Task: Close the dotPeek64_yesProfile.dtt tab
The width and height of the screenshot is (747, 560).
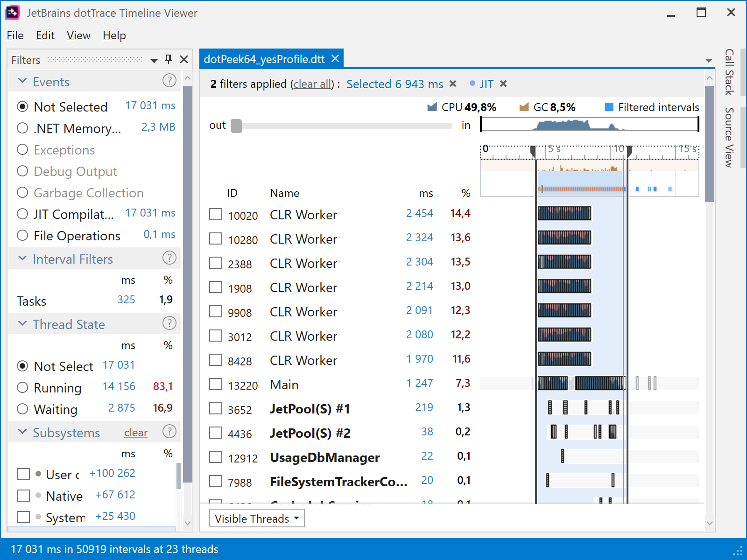Action: coord(335,58)
